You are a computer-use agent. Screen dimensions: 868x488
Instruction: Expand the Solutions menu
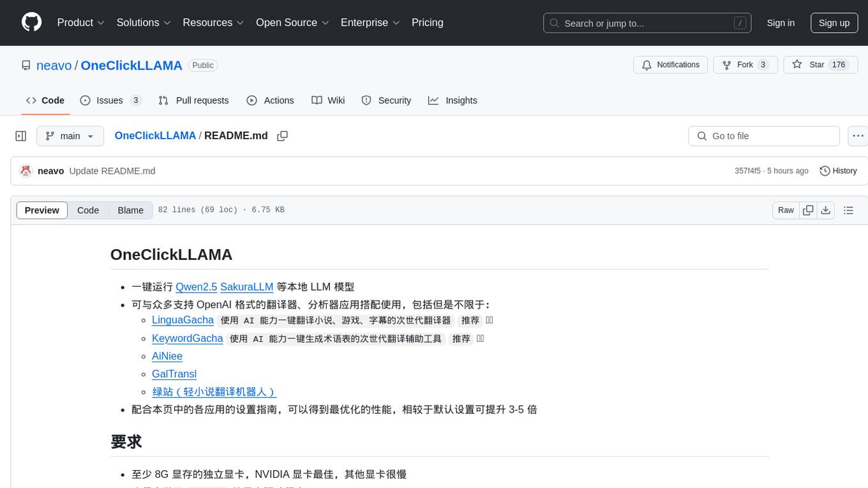144,22
